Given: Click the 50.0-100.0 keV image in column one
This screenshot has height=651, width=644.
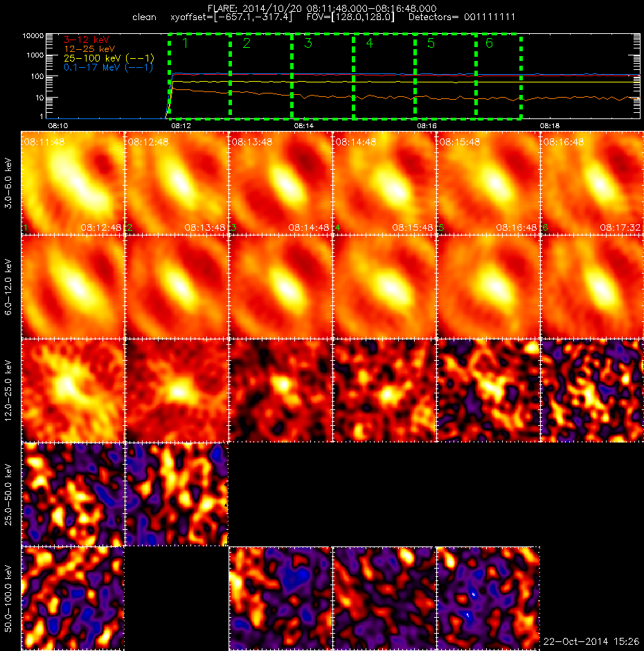Looking at the screenshot, I should (73, 598).
